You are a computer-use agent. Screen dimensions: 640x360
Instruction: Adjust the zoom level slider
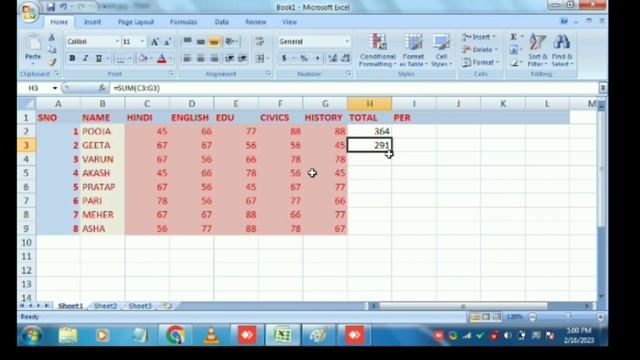click(568, 317)
